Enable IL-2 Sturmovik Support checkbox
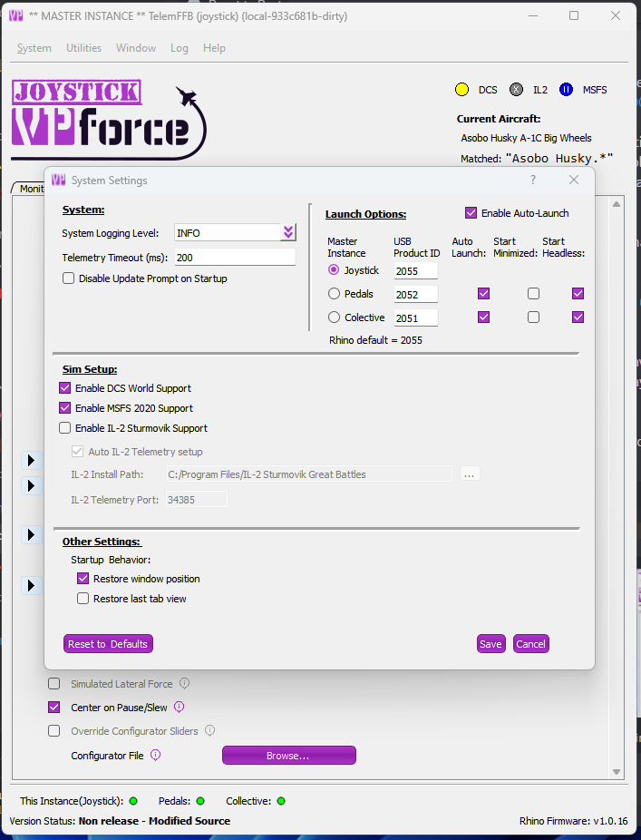 [x=64, y=428]
